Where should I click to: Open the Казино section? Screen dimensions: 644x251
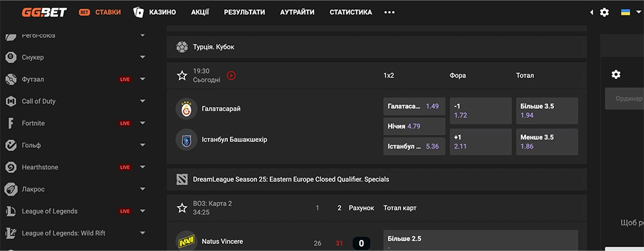tap(155, 12)
